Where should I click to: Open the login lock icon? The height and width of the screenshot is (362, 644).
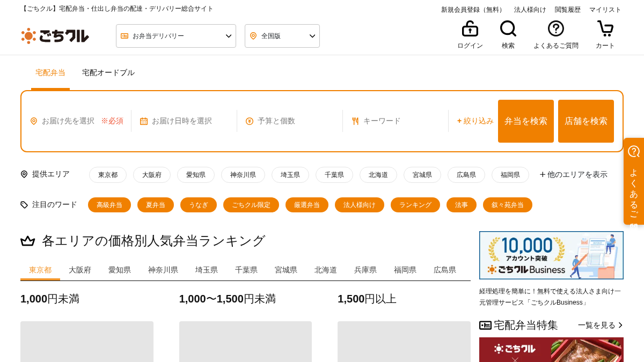click(x=470, y=28)
